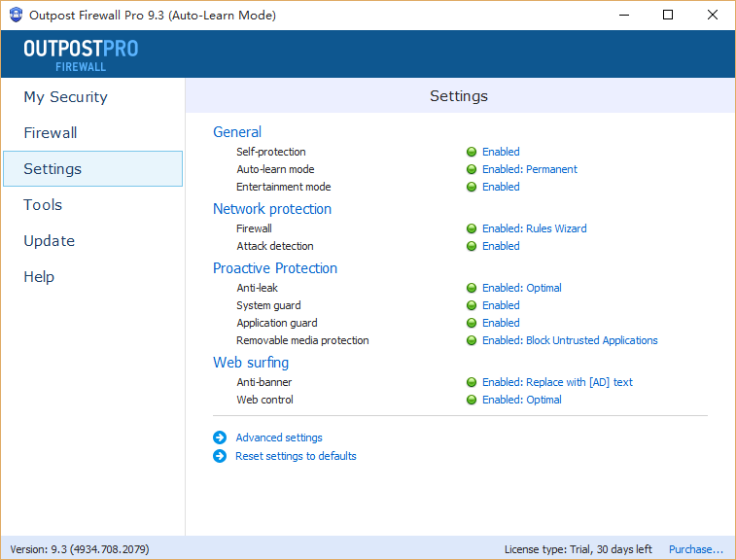
Task: Toggle Entertainment mode Enabled link
Action: 501,187
